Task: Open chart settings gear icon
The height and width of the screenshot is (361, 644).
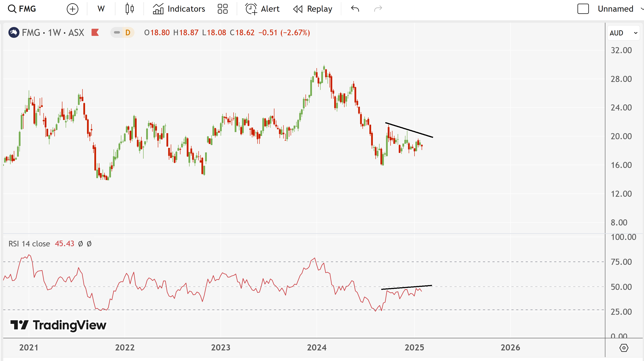Action: (624, 348)
